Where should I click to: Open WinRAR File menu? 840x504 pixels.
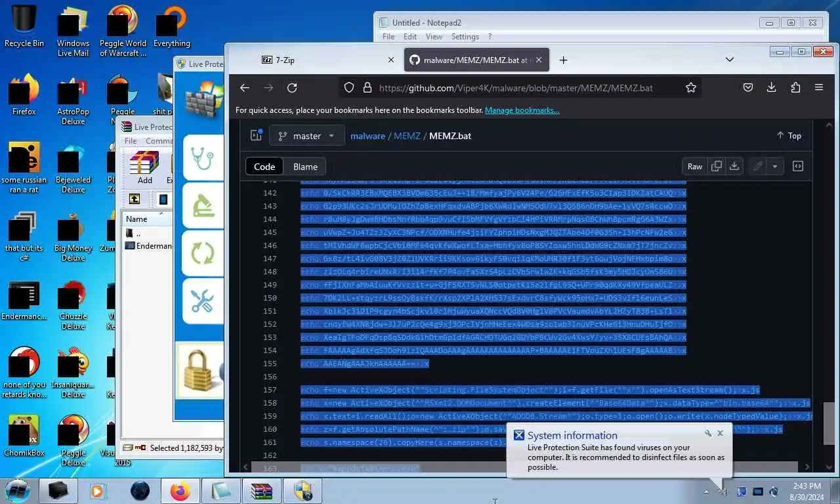point(131,141)
